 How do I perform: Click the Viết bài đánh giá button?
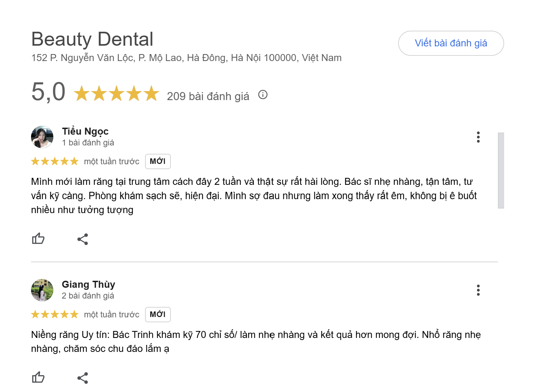(451, 43)
